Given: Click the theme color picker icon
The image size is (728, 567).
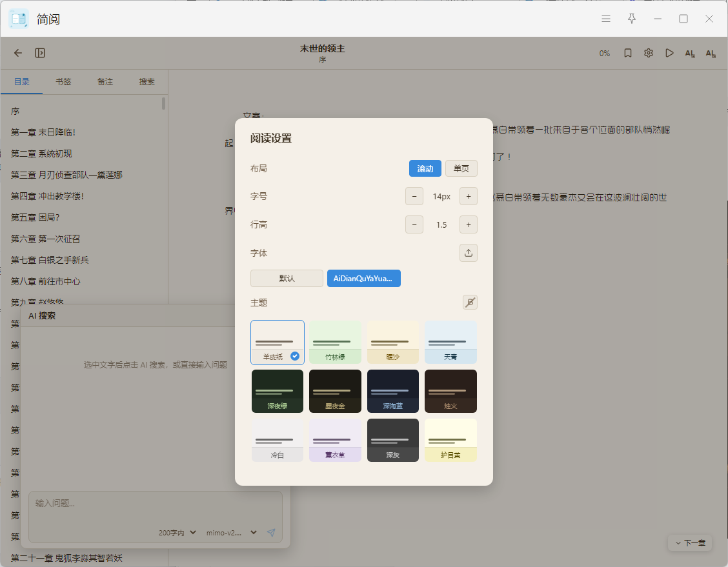Looking at the screenshot, I should (470, 303).
